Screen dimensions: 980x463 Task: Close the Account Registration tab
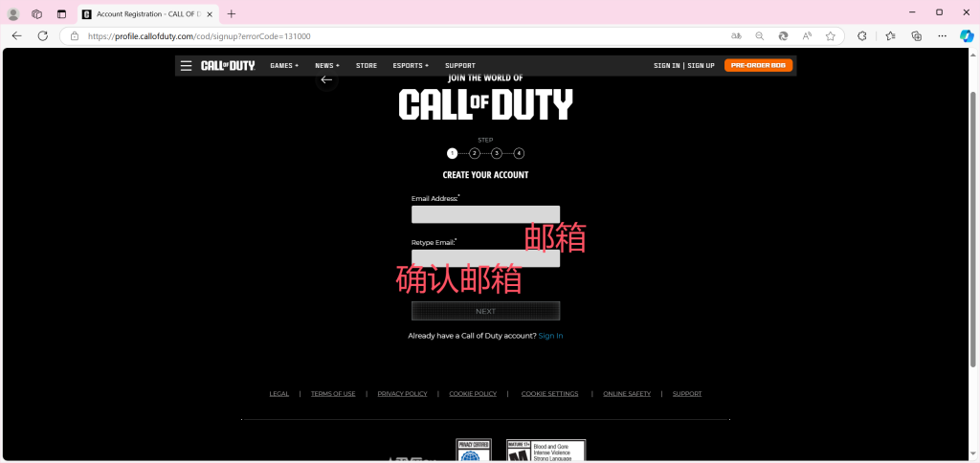(209, 13)
